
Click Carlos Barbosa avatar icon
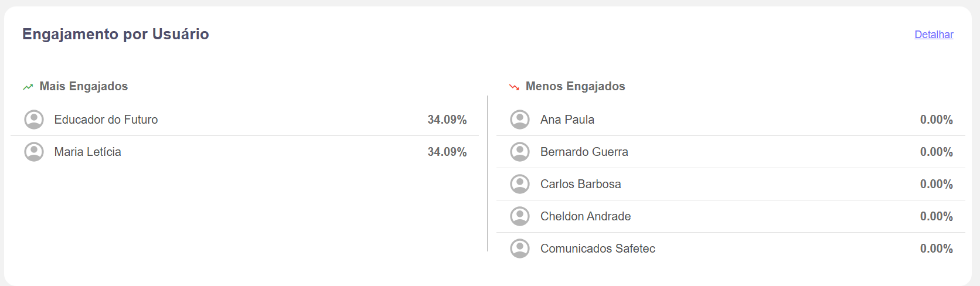[520, 184]
